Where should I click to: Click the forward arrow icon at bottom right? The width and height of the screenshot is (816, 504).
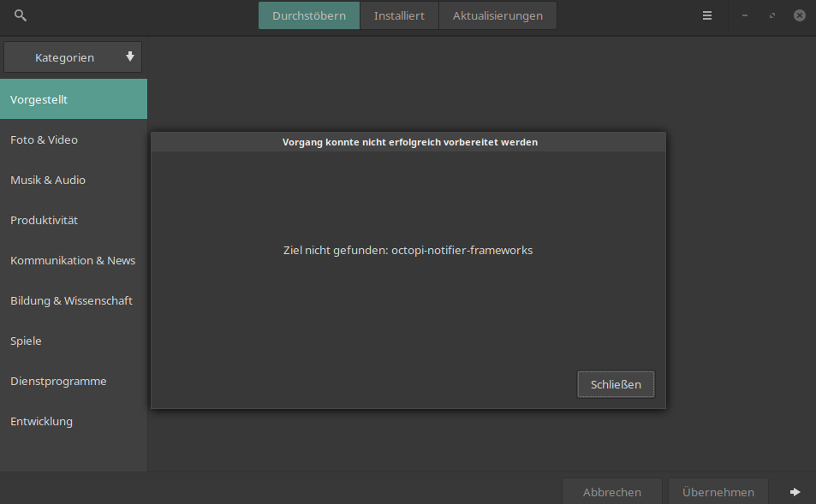pos(795,491)
